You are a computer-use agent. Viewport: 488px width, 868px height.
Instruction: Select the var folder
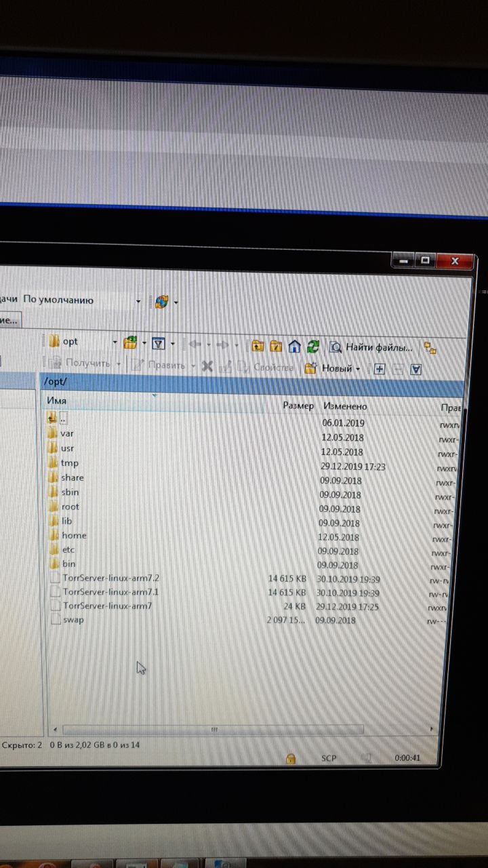point(67,433)
